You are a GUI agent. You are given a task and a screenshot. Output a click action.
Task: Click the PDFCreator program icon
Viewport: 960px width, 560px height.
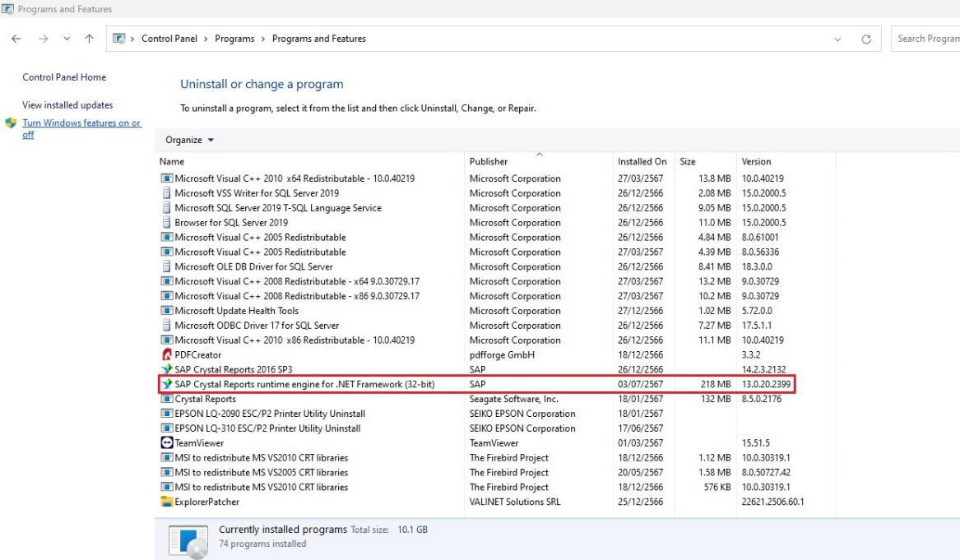tap(167, 355)
